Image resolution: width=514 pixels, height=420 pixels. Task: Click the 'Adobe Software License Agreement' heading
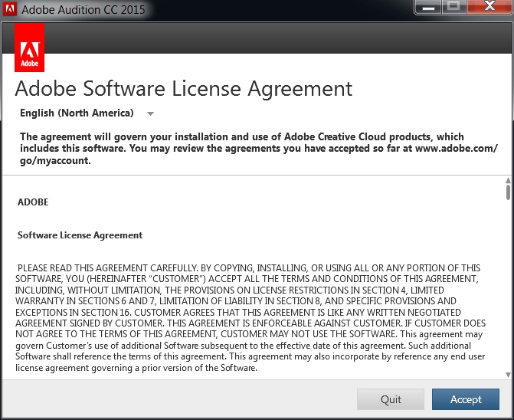coord(184,89)
